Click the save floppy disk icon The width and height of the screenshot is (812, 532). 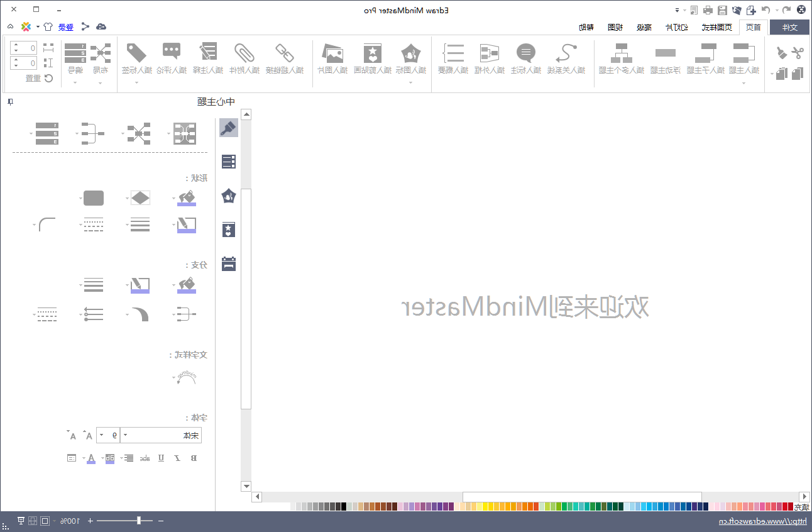tap(722, 9)
